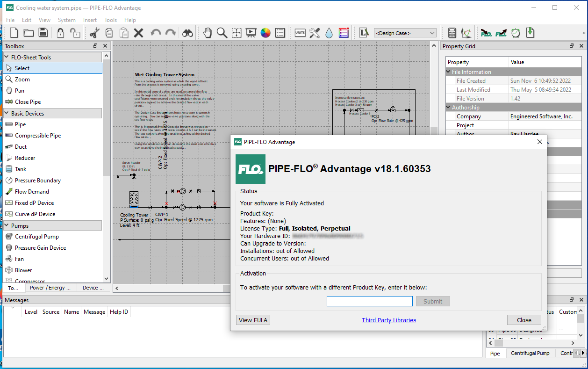Image resolution: width=588 pixels, height=369 pixels.
Task: Click View EULA button
Action: (x=253, y=320)
